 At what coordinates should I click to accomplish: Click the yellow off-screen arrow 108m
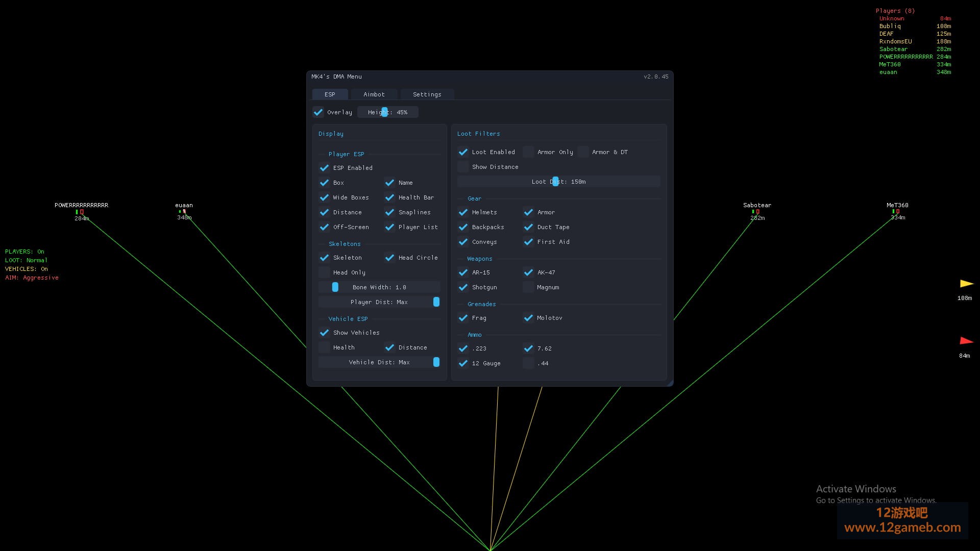tap(967, 284)
